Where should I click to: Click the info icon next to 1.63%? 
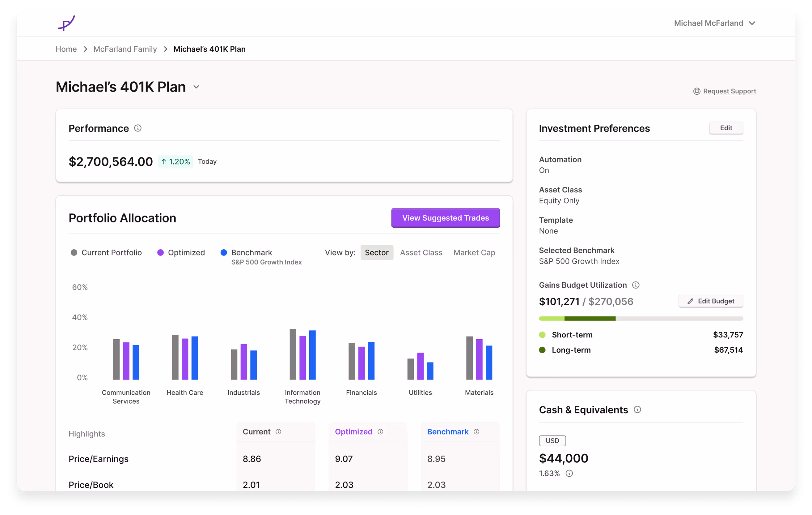click(x=569, y=474)
